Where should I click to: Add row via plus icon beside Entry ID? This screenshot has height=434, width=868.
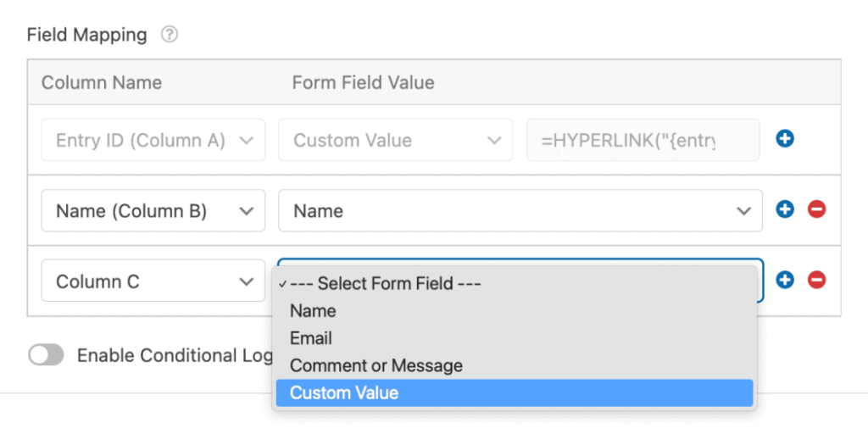(x=785, y=139)
